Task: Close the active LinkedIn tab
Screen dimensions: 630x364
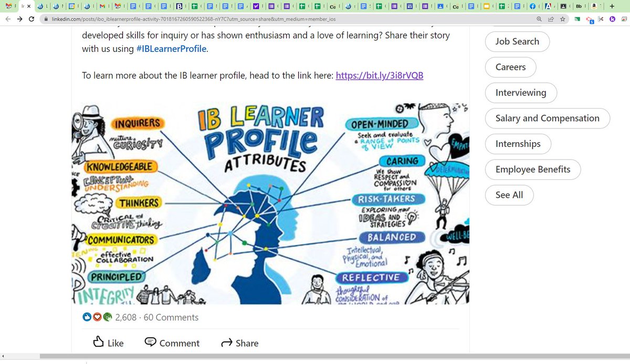Action: coord(29,6)
